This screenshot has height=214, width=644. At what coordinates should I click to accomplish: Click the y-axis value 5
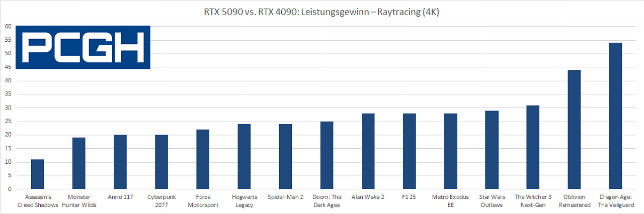(x=9, y=176)
